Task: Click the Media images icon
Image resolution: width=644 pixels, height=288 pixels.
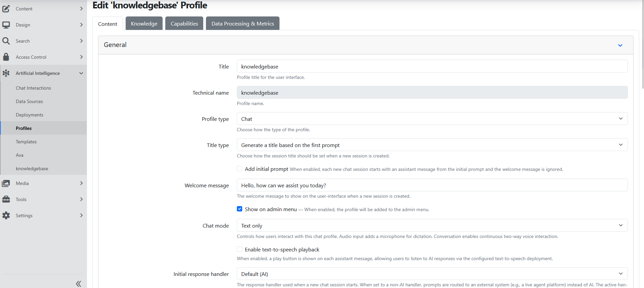Action: (6, 183)
